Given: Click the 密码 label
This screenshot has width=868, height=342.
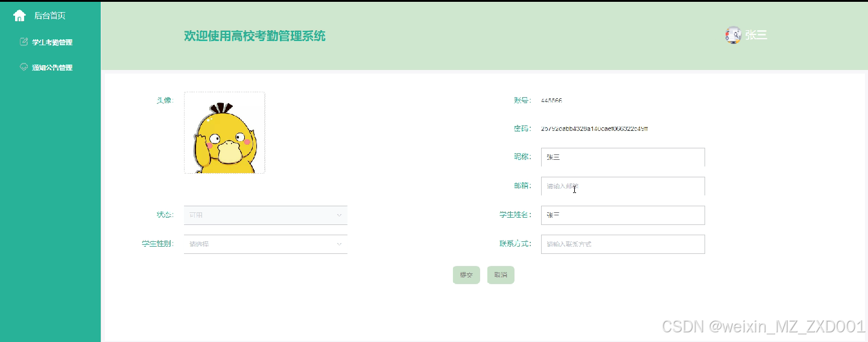Looking at the screenshot, I should click(522, 128).
